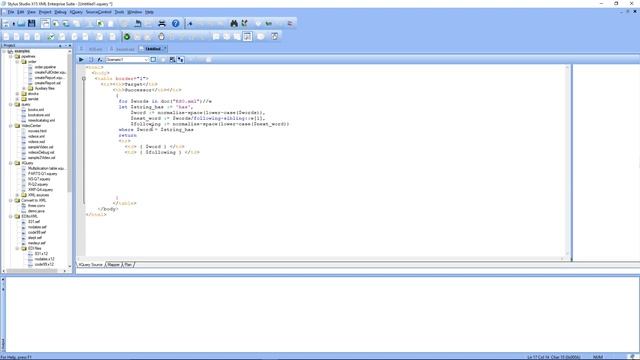Switch to the XQuery Source tab
640x360 pixels.
[91, 264]
